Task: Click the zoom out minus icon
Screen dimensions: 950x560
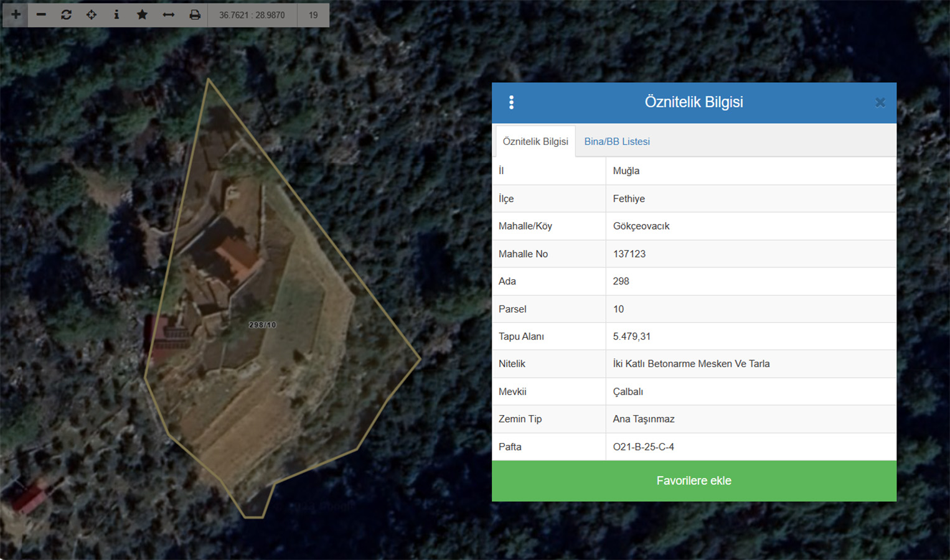Action: coord(41,14)
